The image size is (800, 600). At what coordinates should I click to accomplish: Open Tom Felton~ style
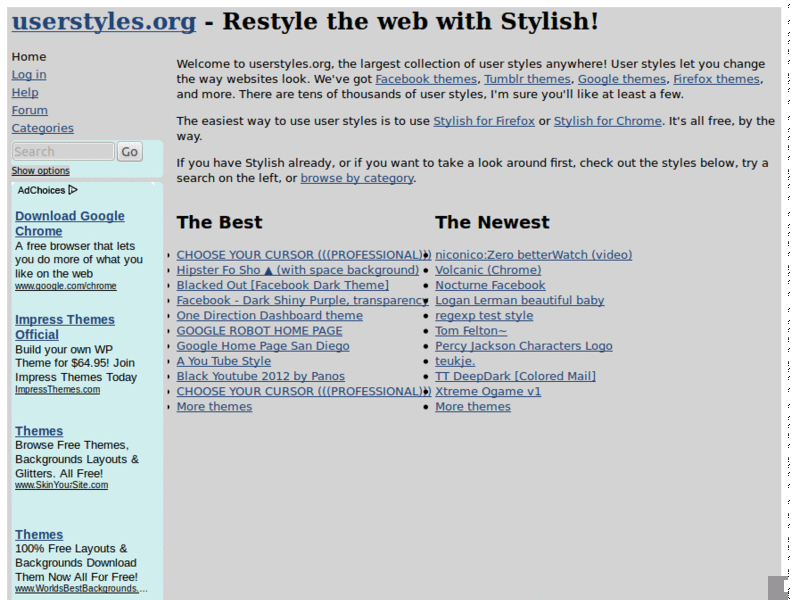click(x=471, y=331)
